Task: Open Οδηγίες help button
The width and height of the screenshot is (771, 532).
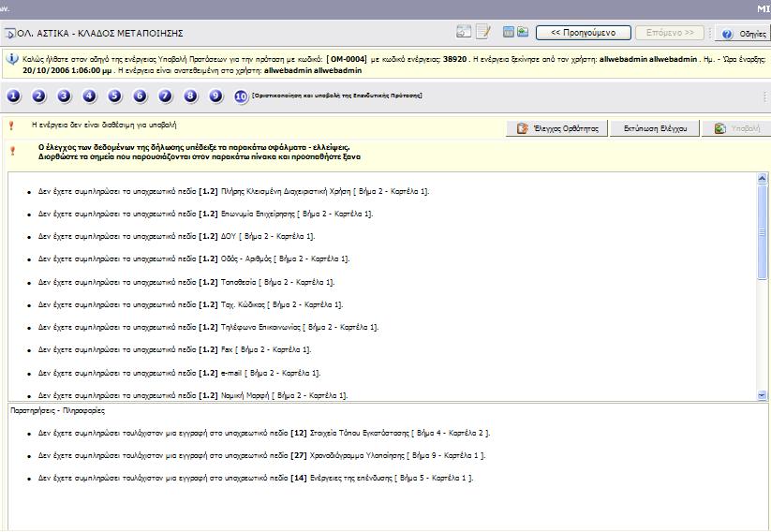Action: tap(744, 34)
